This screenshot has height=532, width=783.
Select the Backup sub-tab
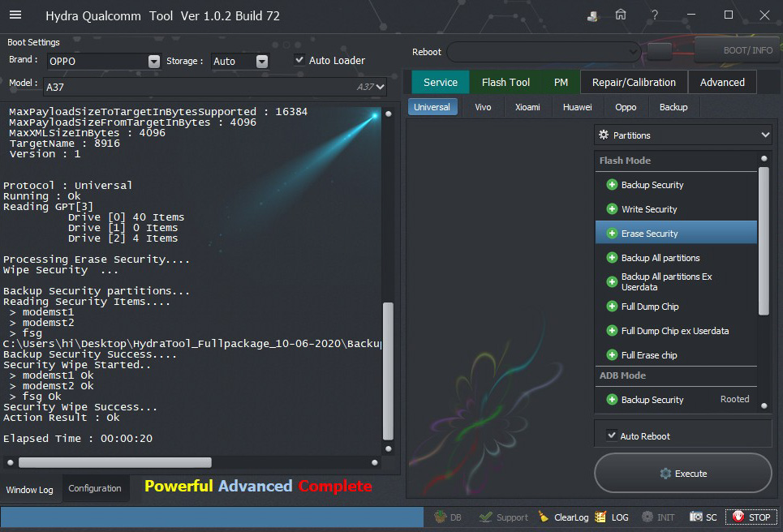[673, 107]
